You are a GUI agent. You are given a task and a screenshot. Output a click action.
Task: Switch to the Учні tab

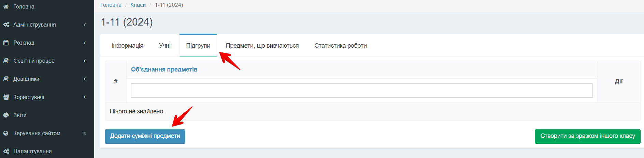pyautogui.click(x=165, y=46)
